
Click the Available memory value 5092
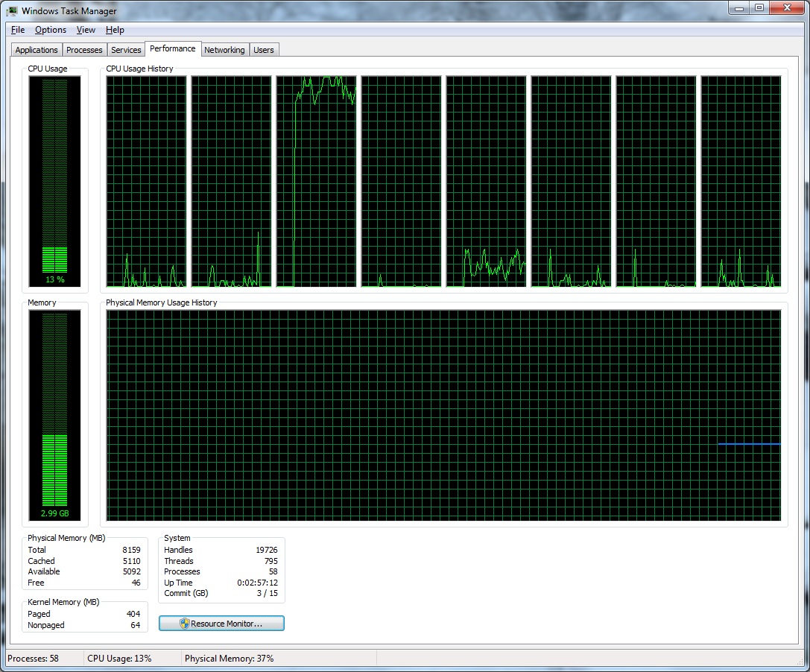(131, 571)
